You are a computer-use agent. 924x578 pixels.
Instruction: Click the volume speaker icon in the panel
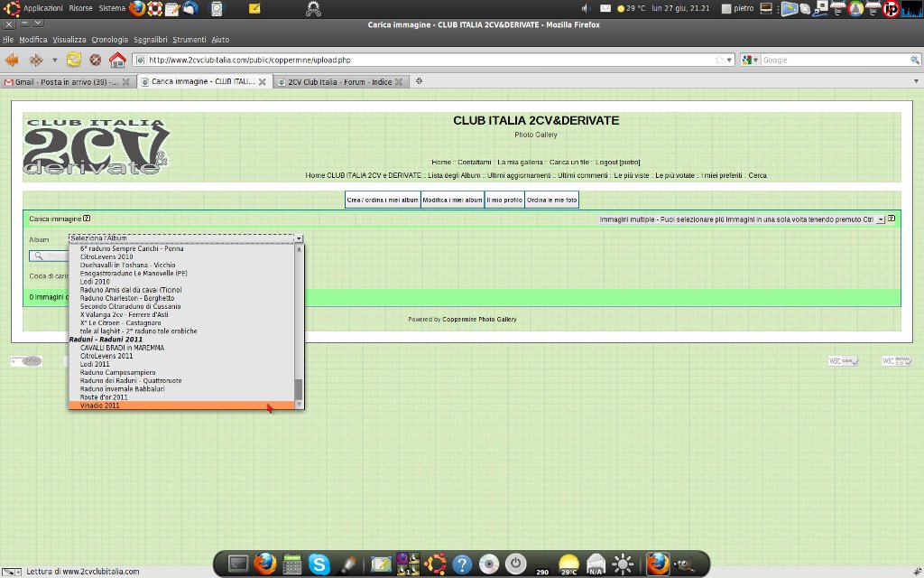click(x=586, y=8)
